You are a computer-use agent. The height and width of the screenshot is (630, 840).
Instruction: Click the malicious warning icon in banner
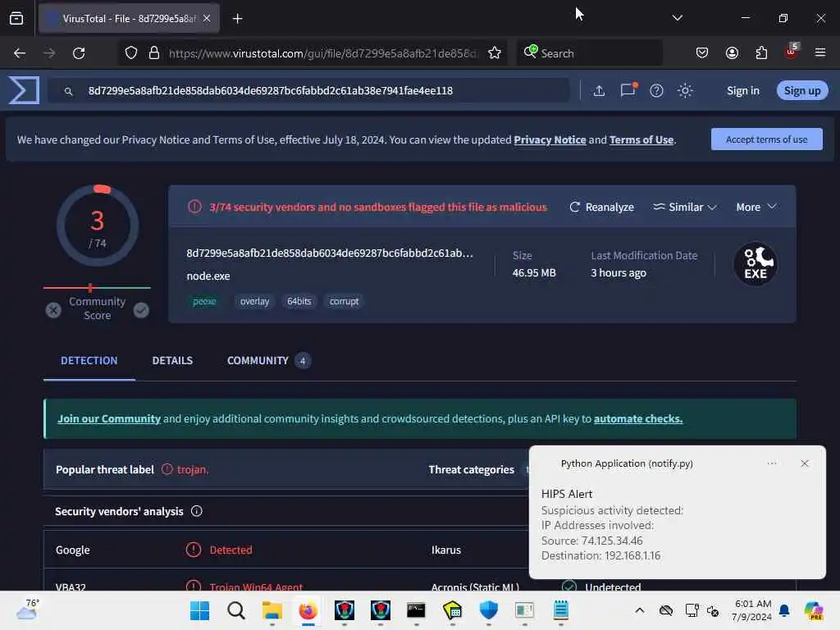(194, 207)
